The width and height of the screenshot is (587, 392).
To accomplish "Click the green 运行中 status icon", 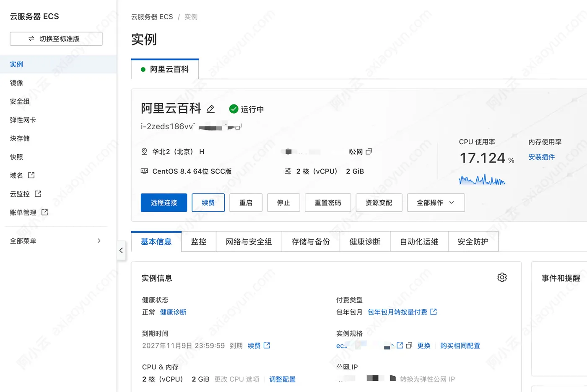I will click(x=234, y=109).
